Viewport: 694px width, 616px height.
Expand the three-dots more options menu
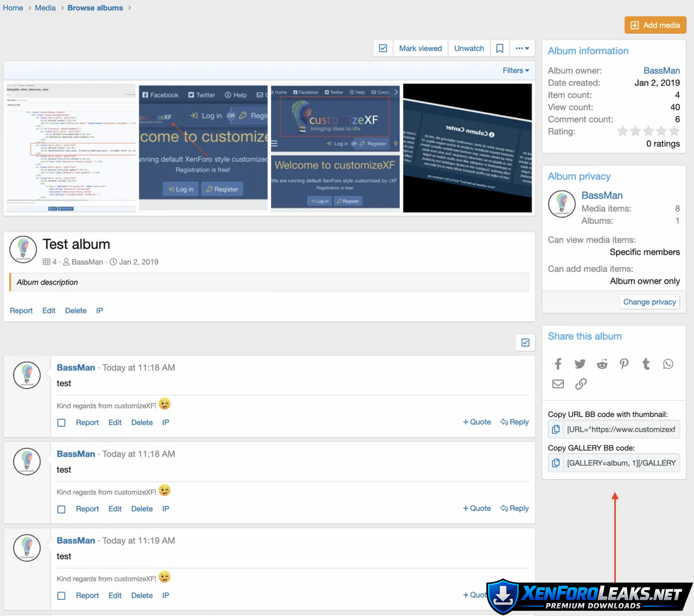tap(522, 49)
